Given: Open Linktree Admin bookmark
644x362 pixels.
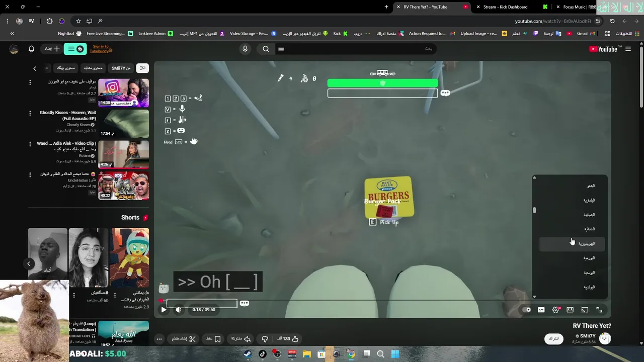Looking at the screenshot, I should pyautogui.click(x=155, y=34).
